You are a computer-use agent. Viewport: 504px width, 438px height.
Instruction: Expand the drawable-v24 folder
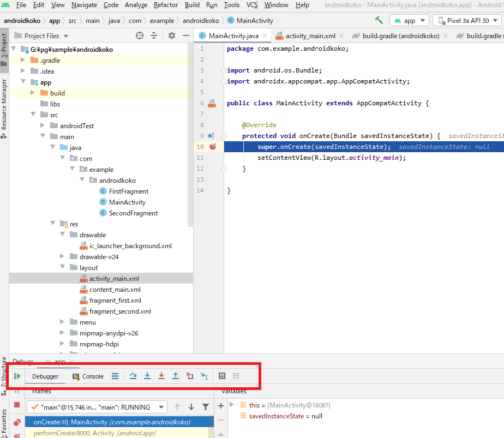coord(62,256)
